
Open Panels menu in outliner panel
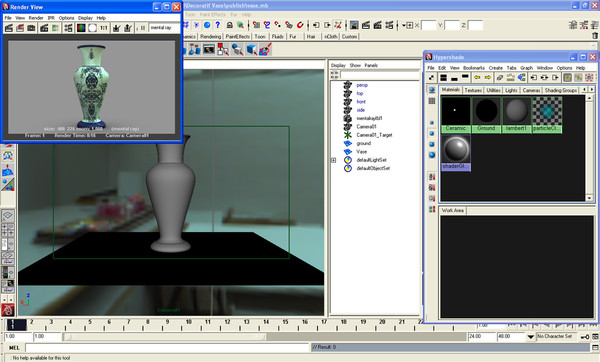pos(371,65)
